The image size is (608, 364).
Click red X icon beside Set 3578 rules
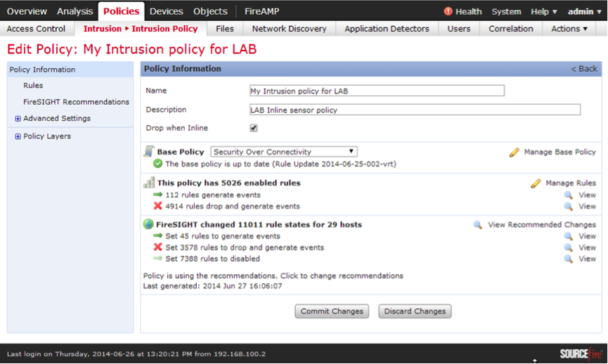[158, 247]
